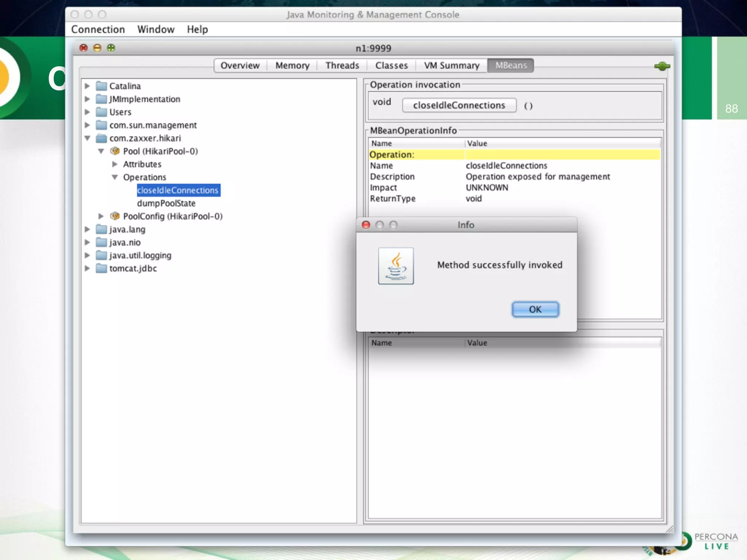Viewport: 747px width, 560px height.
Task: Click the highlighted 'Operation:' table row
Action: point(514,155)
